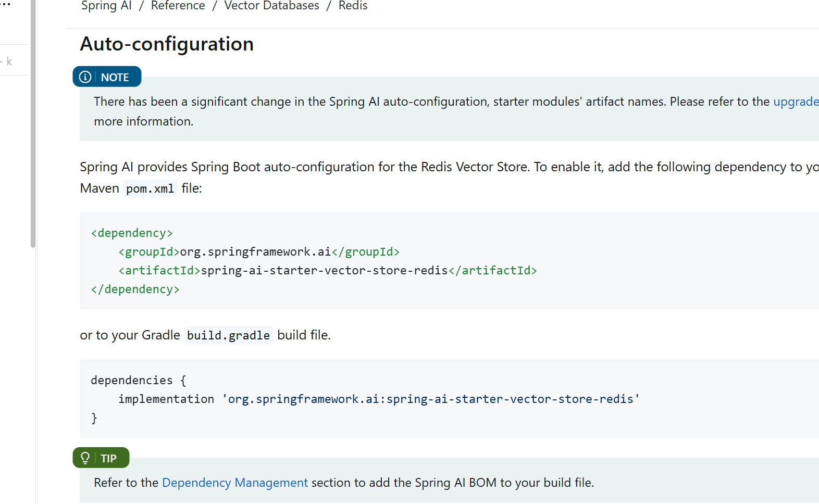The height and width of the screenshot is (504, 819).
Task: Open the ellipsis menu at top left
Action: [x=6, y=4]
